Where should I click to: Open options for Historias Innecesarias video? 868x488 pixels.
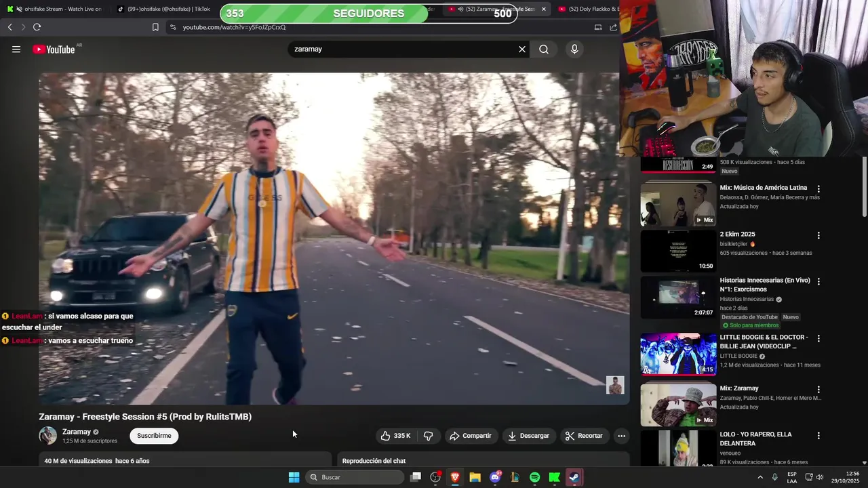coord(818,281)
